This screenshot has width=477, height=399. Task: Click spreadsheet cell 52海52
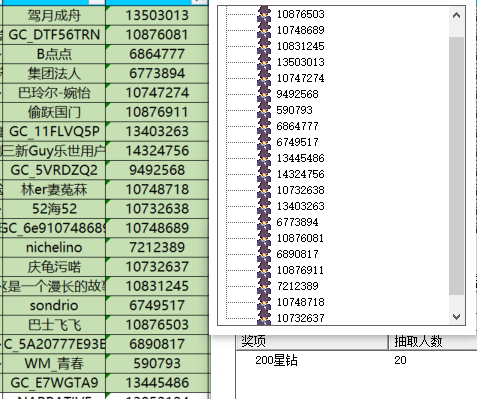(54, 209)
